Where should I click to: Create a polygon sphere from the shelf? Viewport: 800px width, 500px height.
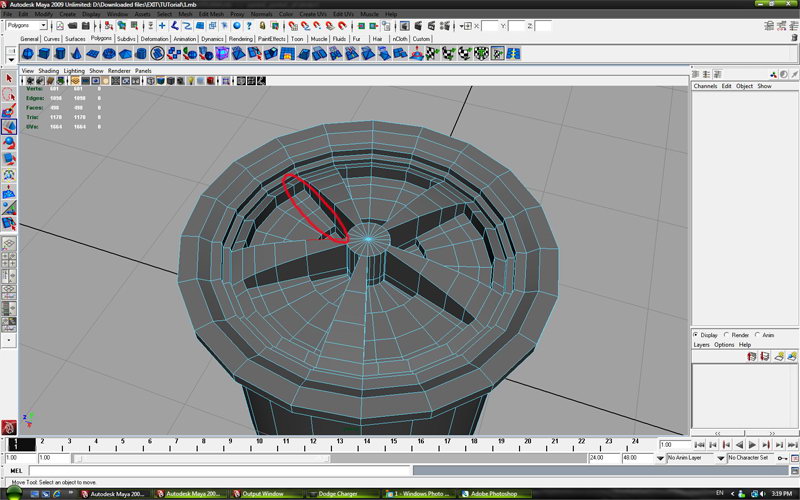pyautogui.click(x=28, y=53)
